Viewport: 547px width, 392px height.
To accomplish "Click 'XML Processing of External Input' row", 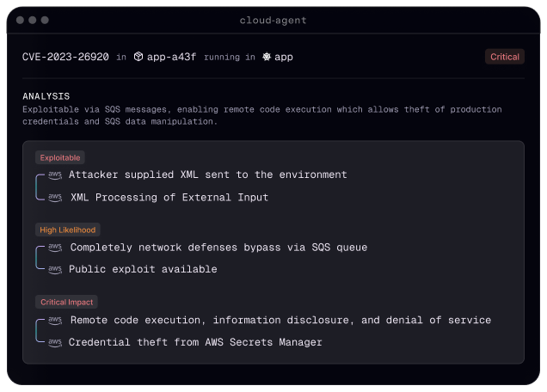I will coord(169,198).
